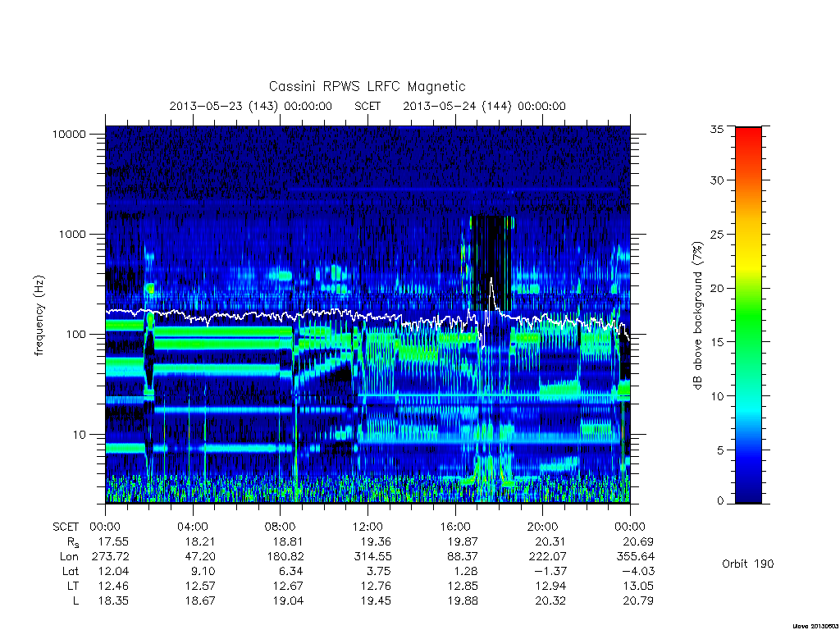Click the Rs value 18.81
Screen dimensions: 840x630
[288, 542]
